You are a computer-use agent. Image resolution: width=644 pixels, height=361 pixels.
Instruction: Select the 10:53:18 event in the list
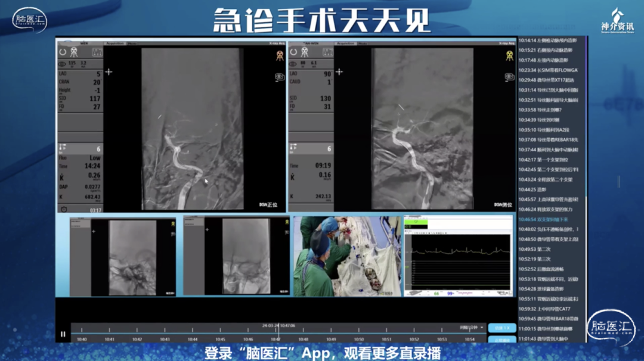pyautogui.click(x=549, y=279)
